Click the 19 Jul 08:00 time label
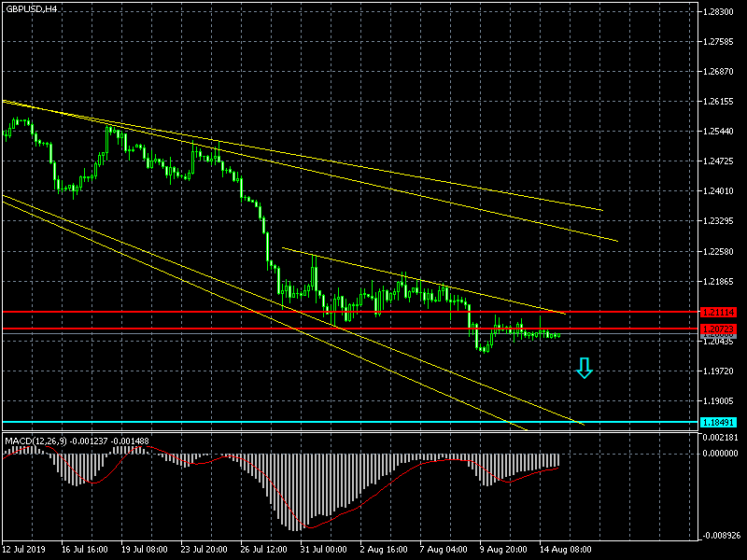The height and width of the screenshot is (560, 747). [x=145, y=550]
